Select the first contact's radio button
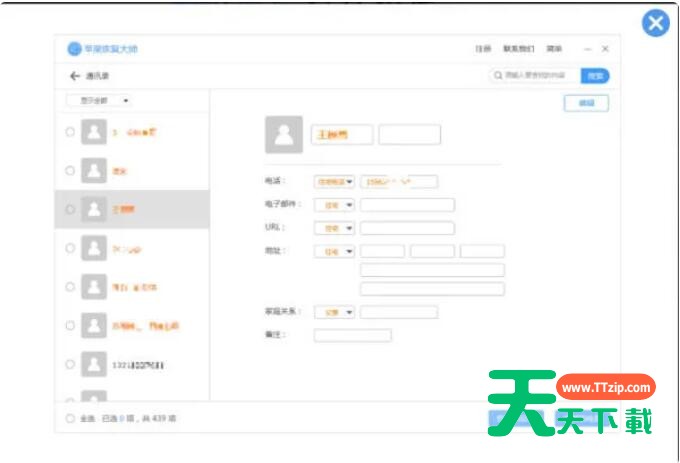 pyautogui.click(x=70, y=132)
